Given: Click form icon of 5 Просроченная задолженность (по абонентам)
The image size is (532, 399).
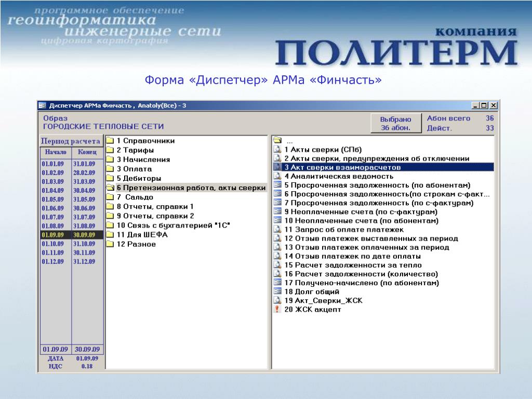Looking at the screenshot, I should click(x=277, y=185).
